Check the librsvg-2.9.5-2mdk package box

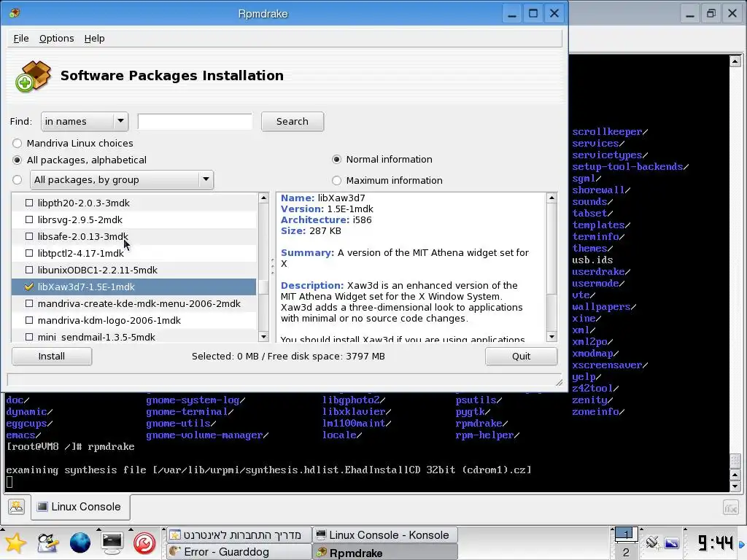29,219
